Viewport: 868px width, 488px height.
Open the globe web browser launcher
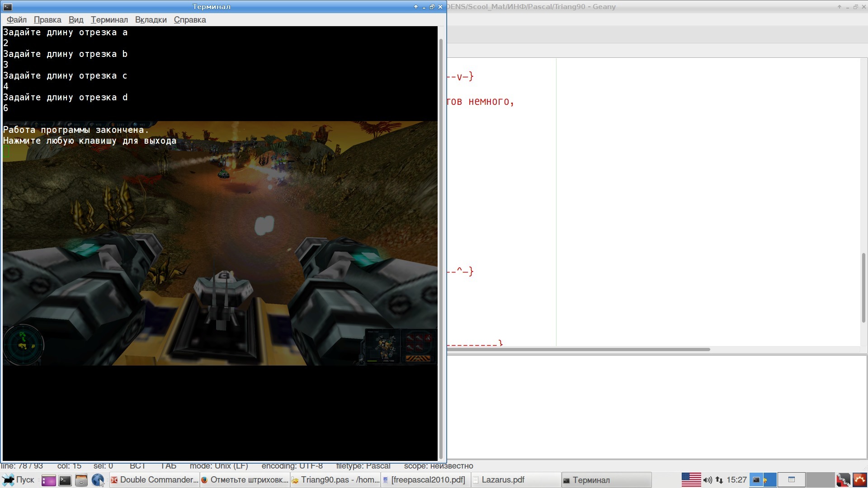[x=98, y=480]
